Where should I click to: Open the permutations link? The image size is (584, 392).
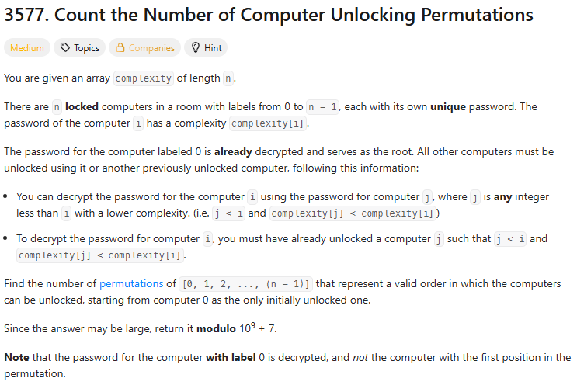[131, 283]
